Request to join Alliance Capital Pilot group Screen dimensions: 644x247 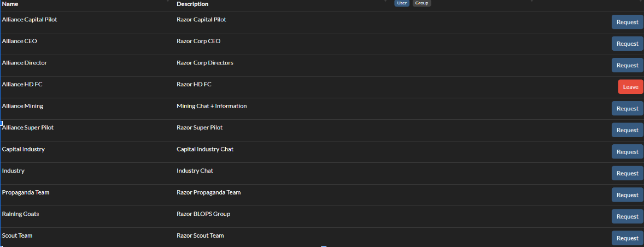(x=627, y=22)
